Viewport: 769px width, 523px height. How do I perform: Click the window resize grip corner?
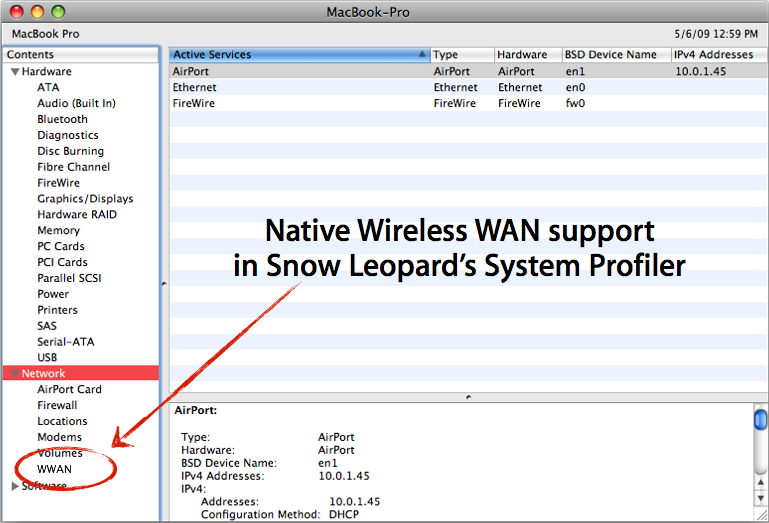pos(762,515)
